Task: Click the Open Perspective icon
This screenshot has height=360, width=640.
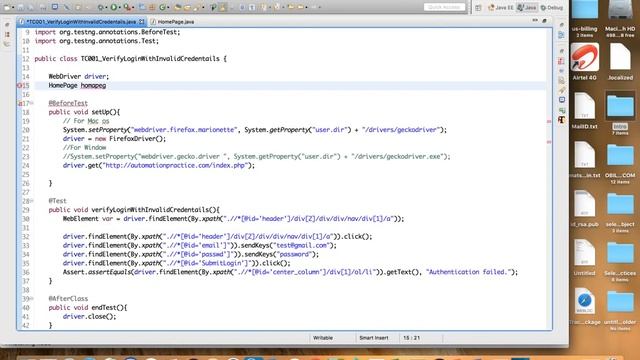Action: pyautogui.click(x=478, y=7)
